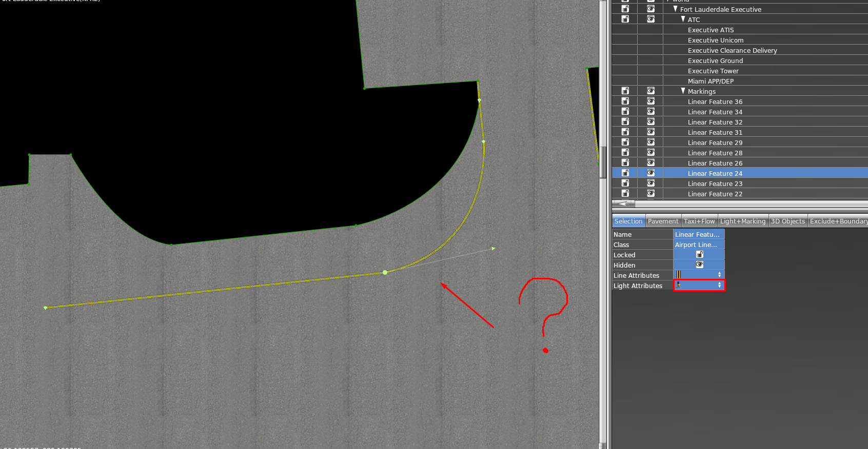Screen dimensions: 868x449
Task: Toggle lock for Linear Feature 32
Action: pyautogui.click(x=625, y=121)
